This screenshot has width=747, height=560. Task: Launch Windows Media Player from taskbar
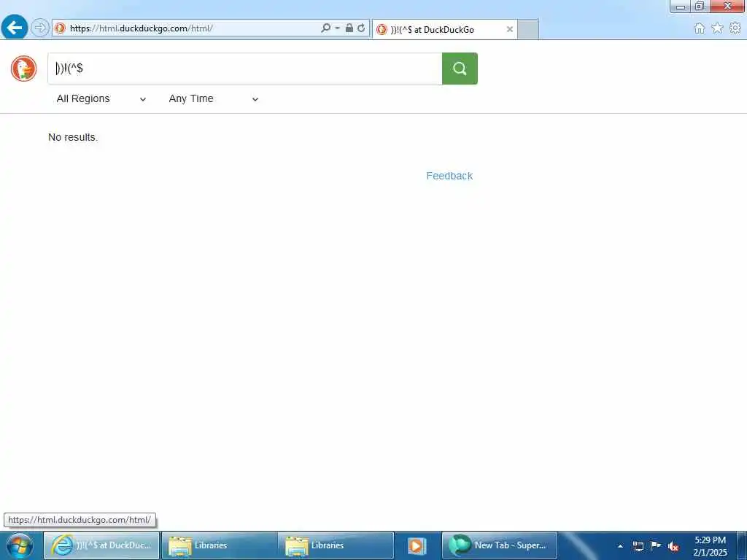417,545
